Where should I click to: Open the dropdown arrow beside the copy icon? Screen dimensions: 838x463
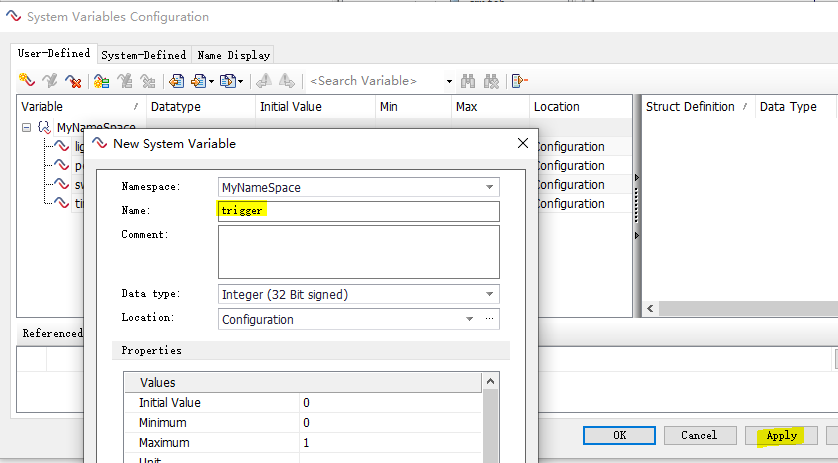click(240, 81)
